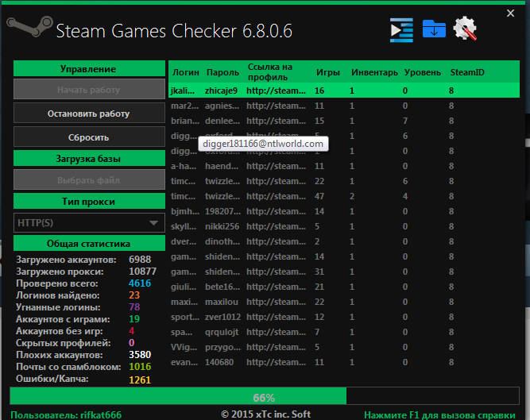Sort by the Ссылка на профиль column header
Screen dimensions: 530x420
point(269,72)
